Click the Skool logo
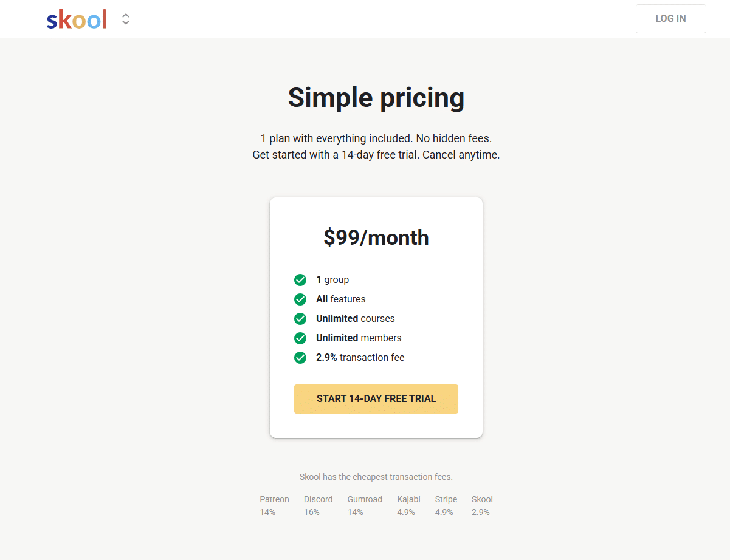This screenshot has height=560, width=730. coord(77,19)
